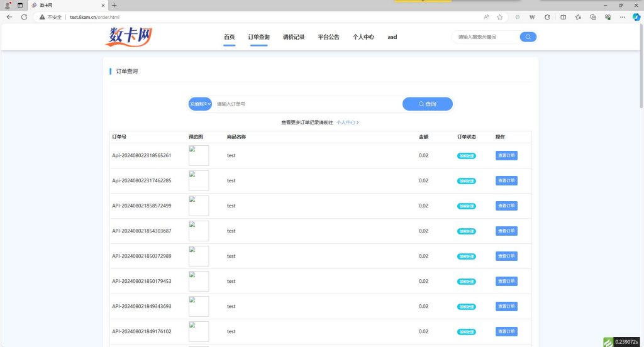
Task: Open browser essentials heart icon
Action: coord(608,17)
